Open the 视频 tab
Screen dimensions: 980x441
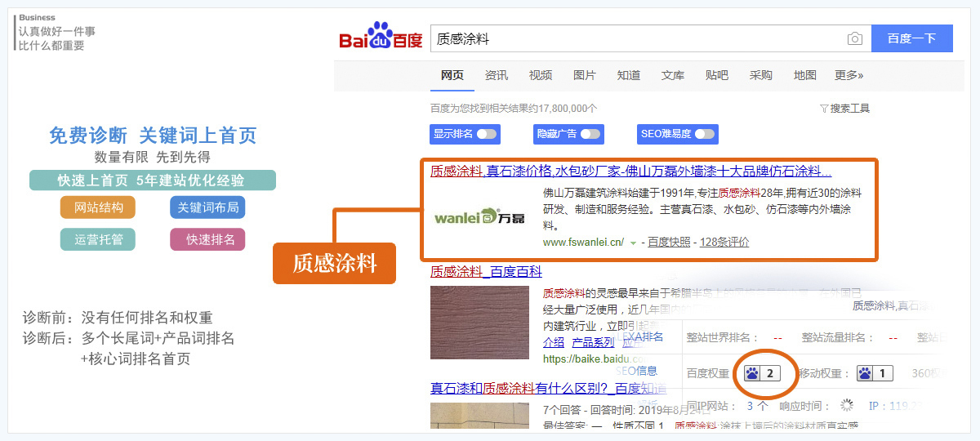[541, 75]
